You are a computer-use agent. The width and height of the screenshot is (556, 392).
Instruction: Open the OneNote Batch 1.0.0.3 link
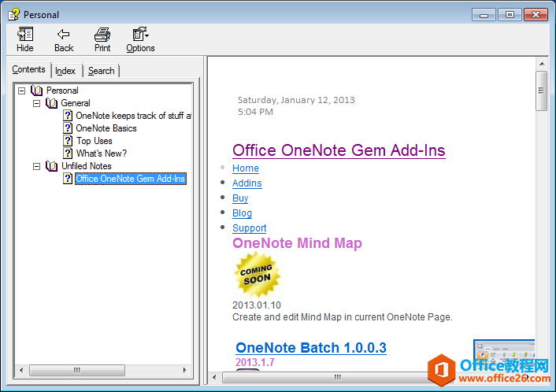(x=310, y=348)
